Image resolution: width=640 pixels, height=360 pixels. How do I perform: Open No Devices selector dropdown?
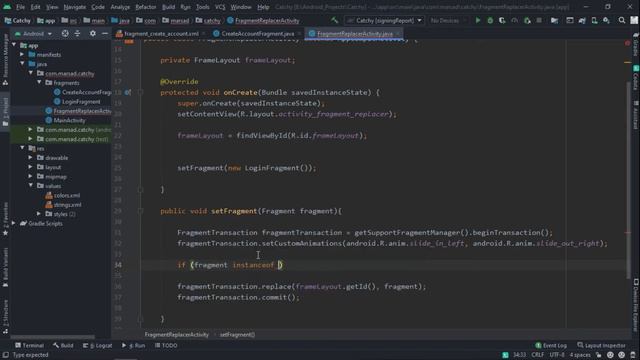pos(448,20)
